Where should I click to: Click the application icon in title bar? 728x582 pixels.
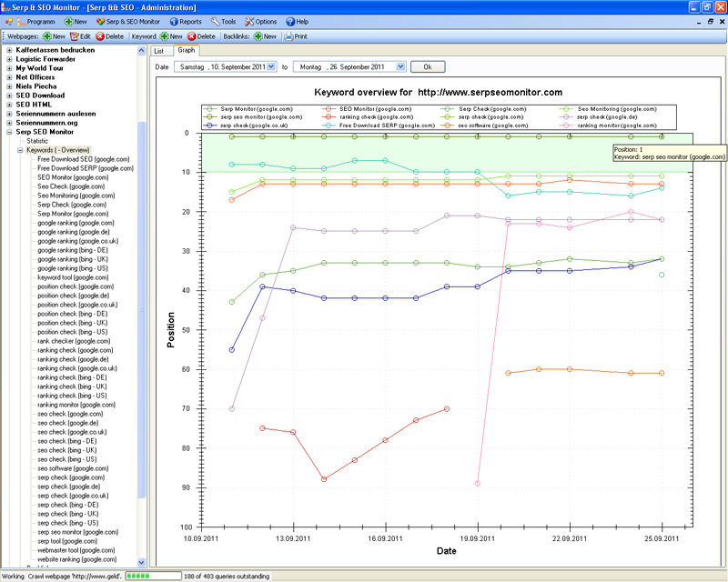[5, 7]
